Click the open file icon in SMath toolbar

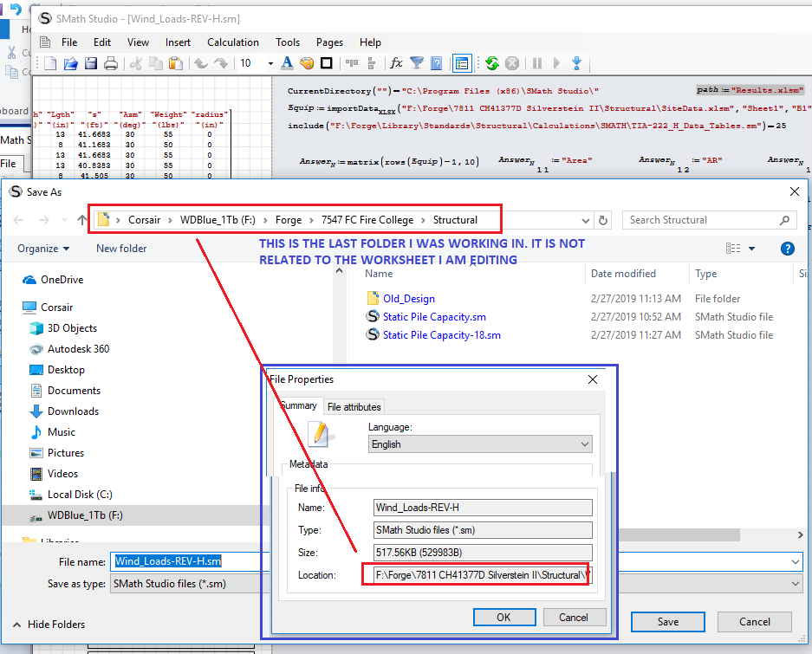[71, 63]
